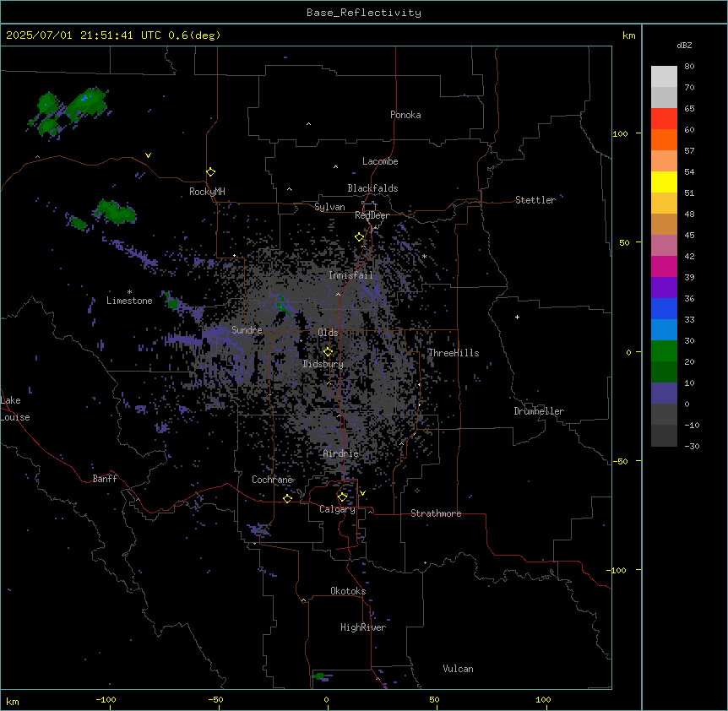Select the Drumheller label

click(x=539, y=411)
